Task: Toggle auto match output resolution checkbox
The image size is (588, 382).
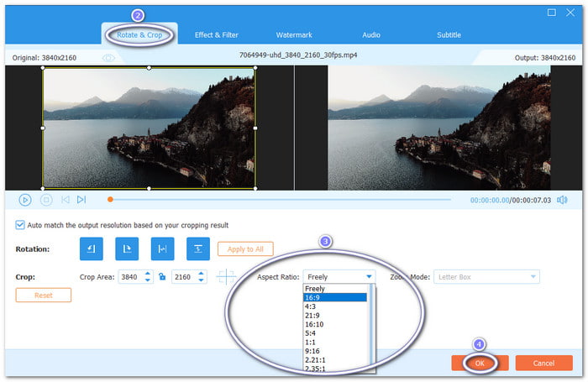Action: point(20,225)
